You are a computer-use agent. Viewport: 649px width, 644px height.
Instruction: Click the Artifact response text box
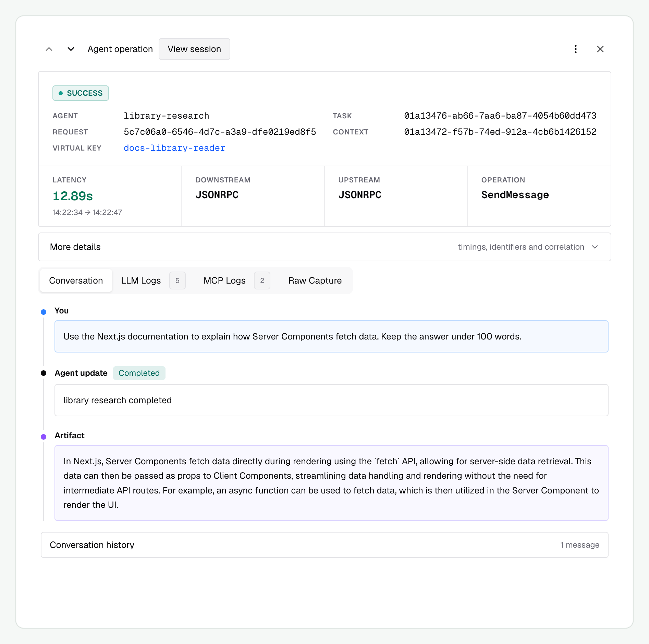coord(331,483)
